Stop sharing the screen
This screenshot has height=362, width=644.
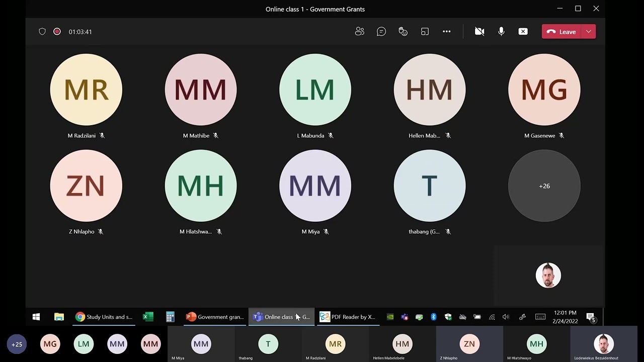click(523, 32)
